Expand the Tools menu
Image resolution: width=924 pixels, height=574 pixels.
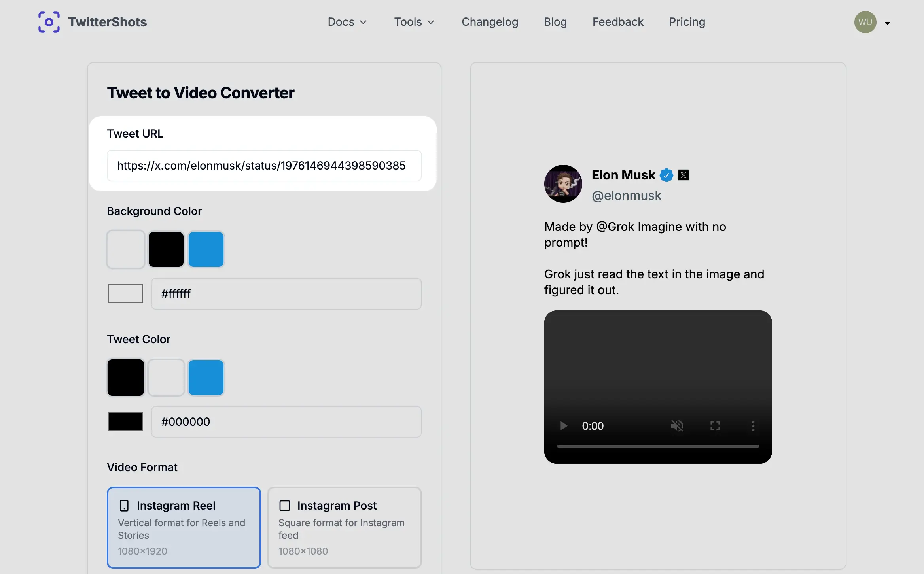414,22
